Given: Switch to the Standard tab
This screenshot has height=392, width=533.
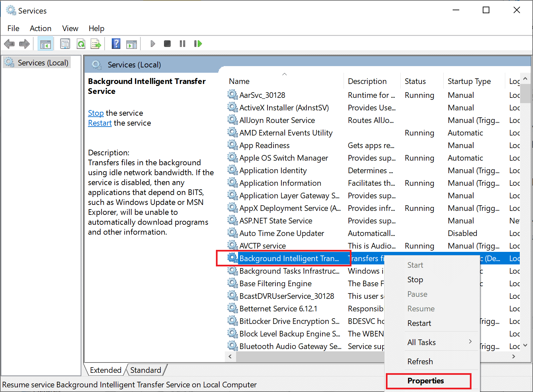Looking at the screenshot, I should tap(145, 370).
